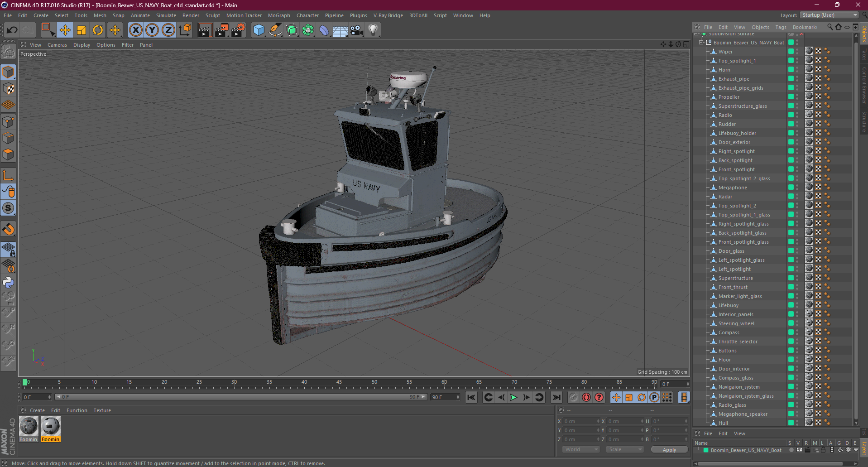Viewport: 868px width, 467px height.
Task: Select the Megaphone_speaker object
Action: point(743,414)
